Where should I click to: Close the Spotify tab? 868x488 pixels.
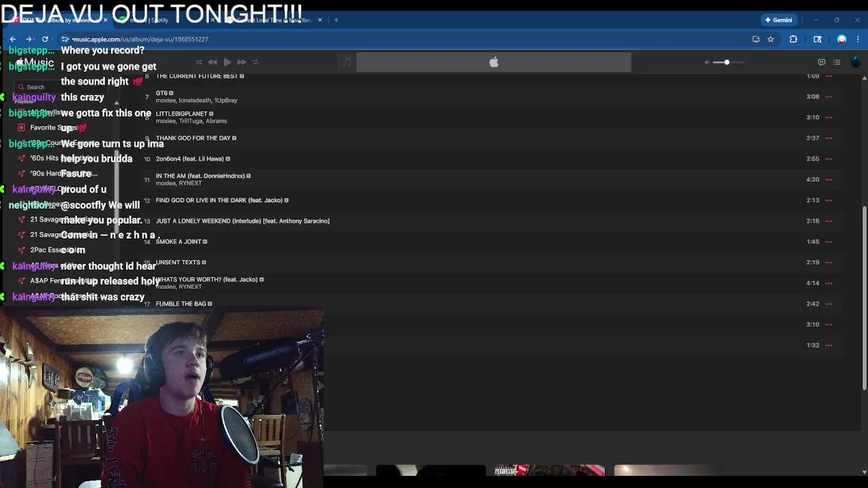pyautogui.click(x=212, y=20)
